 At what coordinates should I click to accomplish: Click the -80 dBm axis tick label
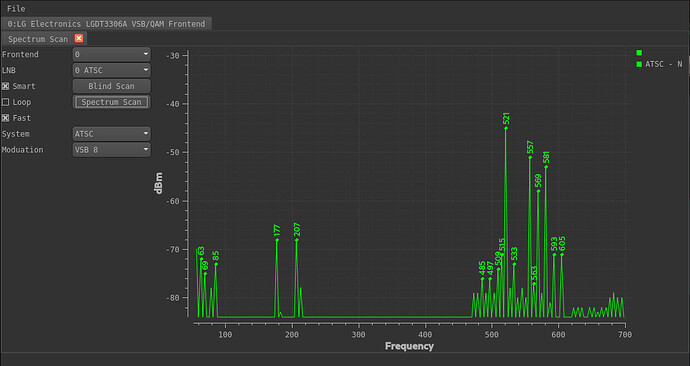pos(172,298)
